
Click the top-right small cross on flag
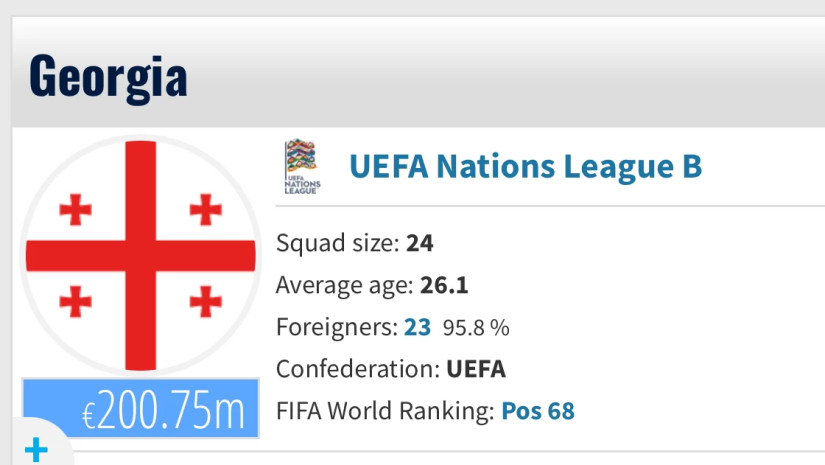pyautogui.click(x=205, y=210)
